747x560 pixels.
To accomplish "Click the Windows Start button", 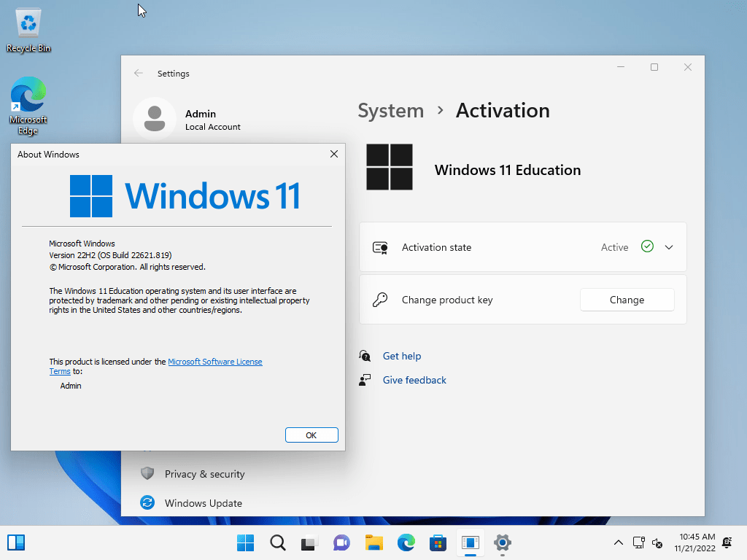I will 246,542.
